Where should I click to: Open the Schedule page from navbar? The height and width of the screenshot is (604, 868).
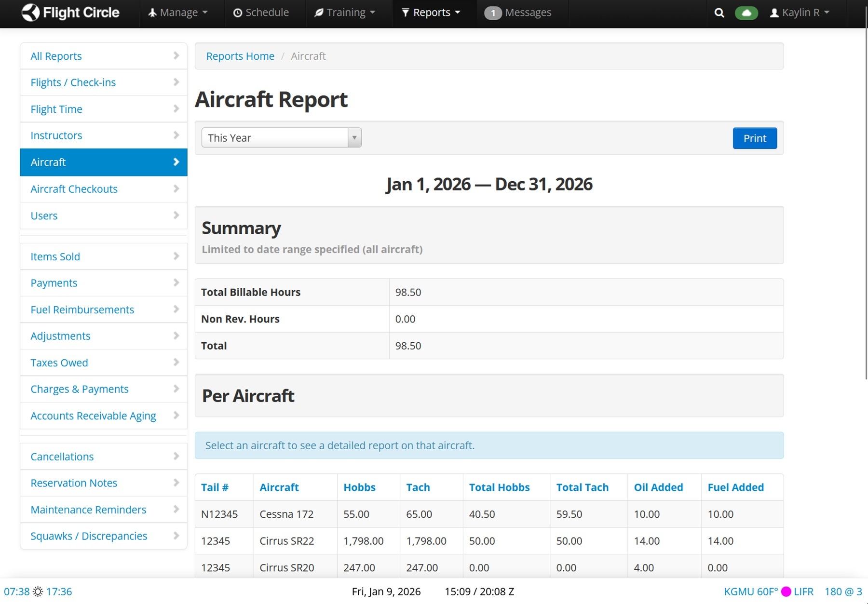tap(261, 13)
